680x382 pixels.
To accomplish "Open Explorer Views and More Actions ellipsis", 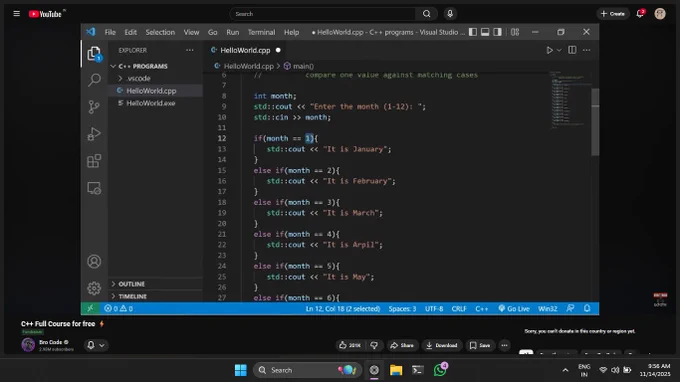I will tap(190, 50).
